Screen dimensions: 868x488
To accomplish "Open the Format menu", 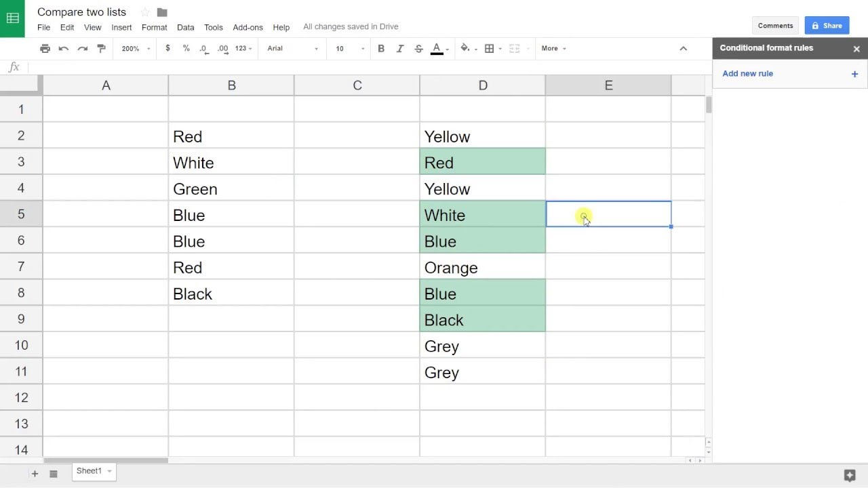I will coord(154,27).
